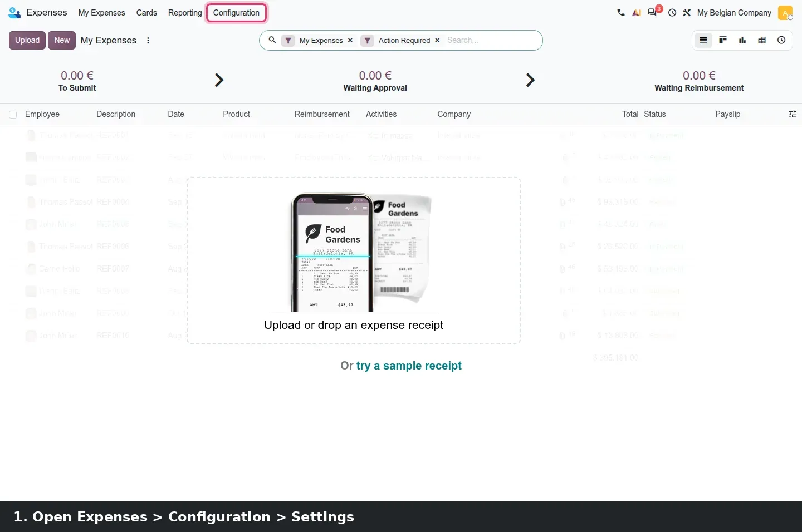Open the VoIP phone icon

[x=621, y=12]
